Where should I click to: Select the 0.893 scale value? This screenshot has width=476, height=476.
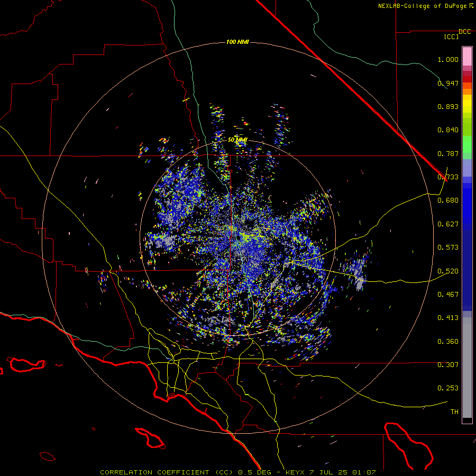(448, 106)
